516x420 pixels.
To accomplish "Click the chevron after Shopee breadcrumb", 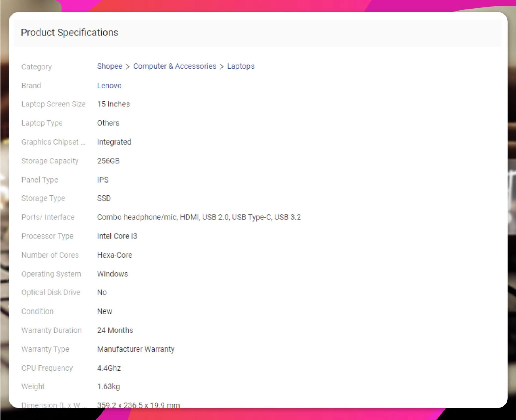I will click(x=128, y=67).
